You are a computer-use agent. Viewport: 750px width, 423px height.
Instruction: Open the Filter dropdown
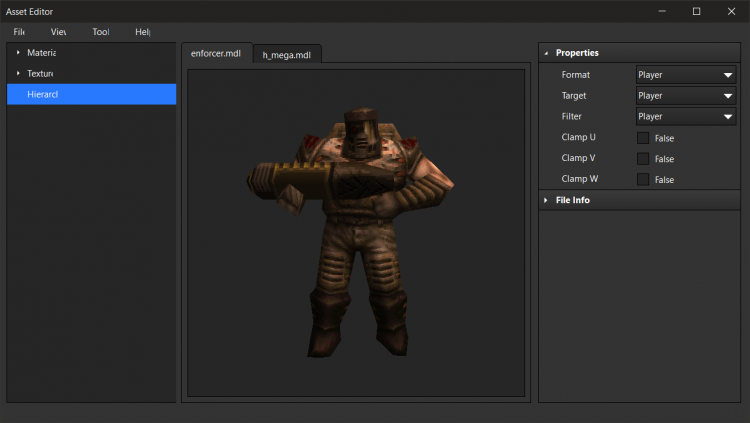click(686, 117)
